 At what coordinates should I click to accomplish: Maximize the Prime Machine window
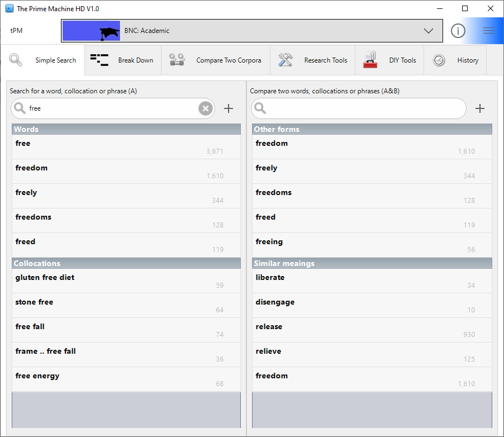coord(465,8)
